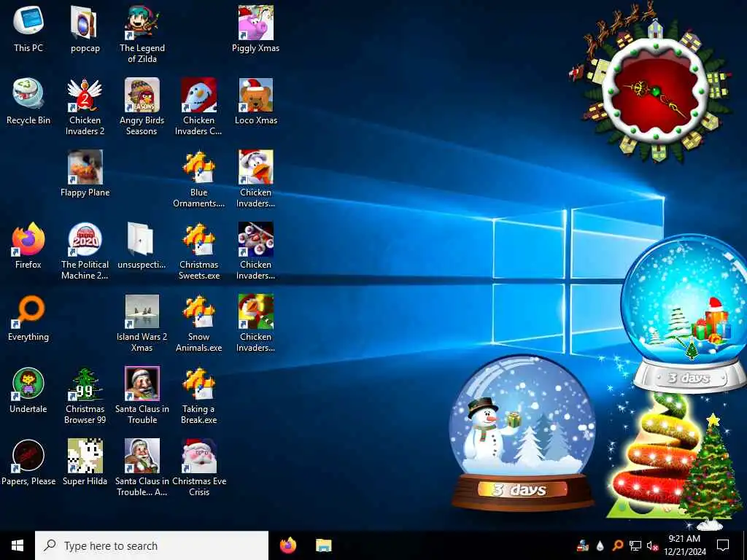This screenshot has height=560, width=747.
Task: Select the Papers, Please shortcut
Action: 28,463
